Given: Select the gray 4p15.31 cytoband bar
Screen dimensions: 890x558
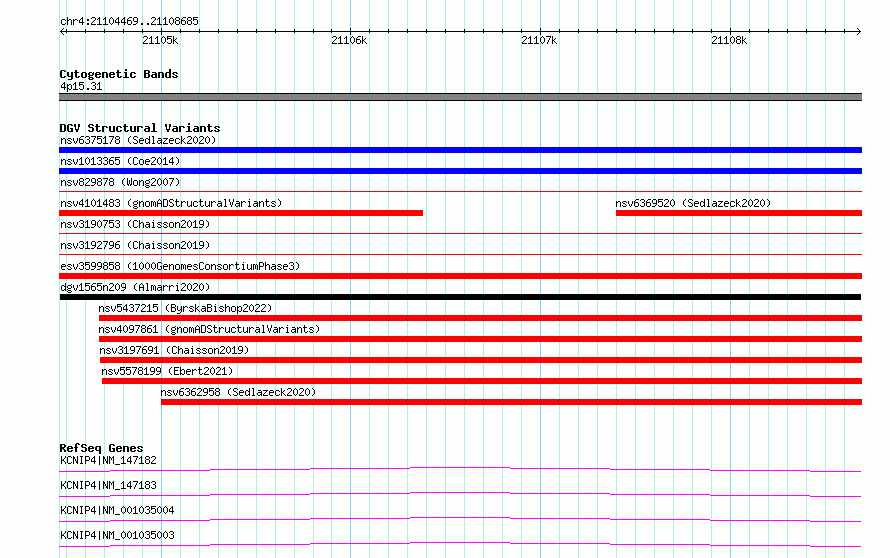Looking at the screenshot, I should pos(460,97).
